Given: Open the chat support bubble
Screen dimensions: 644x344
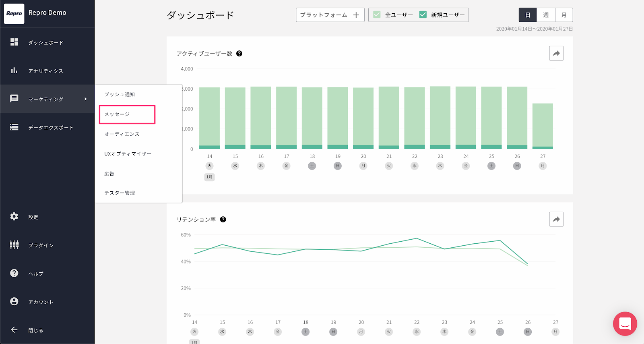Looking at the screenshot, I should click(625, 323).
